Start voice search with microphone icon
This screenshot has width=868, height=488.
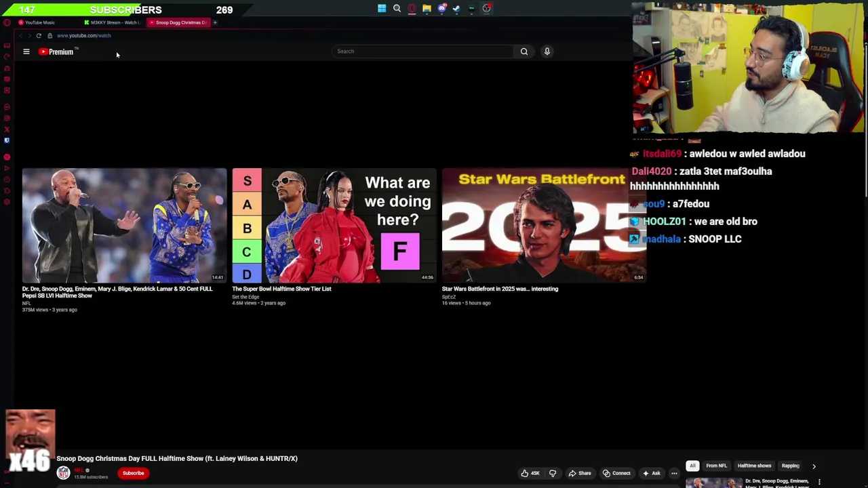pos(547,52)
